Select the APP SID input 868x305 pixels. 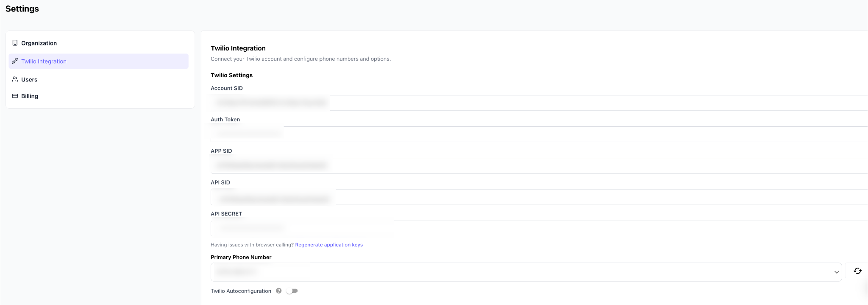point(539,165)
